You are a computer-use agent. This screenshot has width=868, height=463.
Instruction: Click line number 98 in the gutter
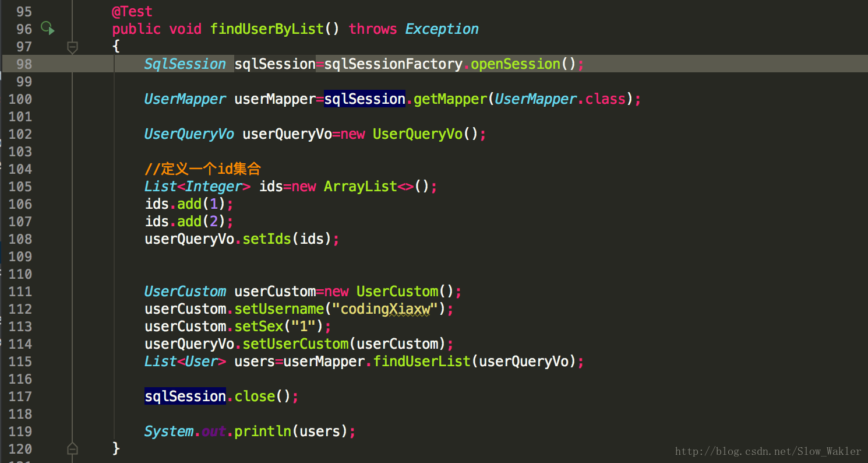pyautogui.click(x=24, y=64)
